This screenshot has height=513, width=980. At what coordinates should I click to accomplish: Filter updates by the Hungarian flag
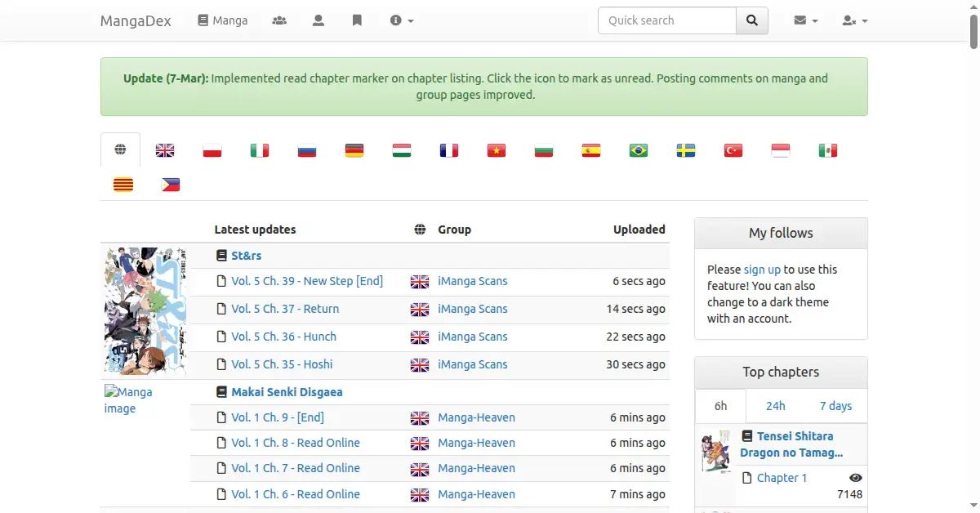(402, 150)
